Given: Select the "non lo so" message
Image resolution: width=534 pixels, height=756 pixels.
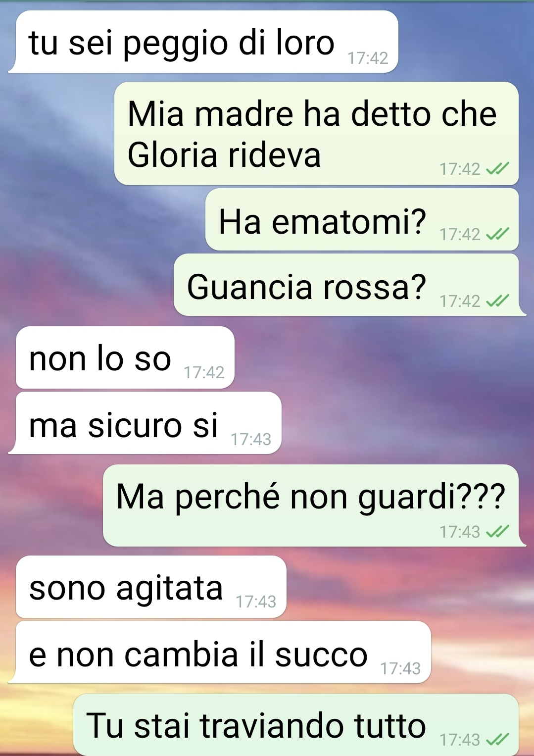Looking at the screenshot, I should click(x=125, y=357).
